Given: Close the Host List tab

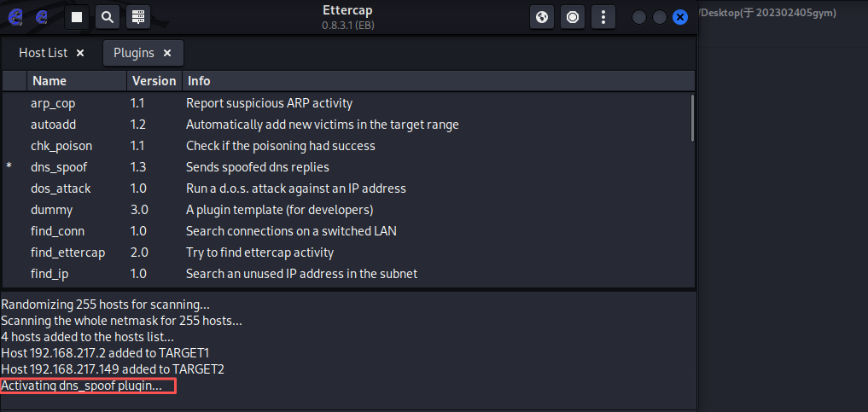Looking at the screenshot, I should pos(80,53).
